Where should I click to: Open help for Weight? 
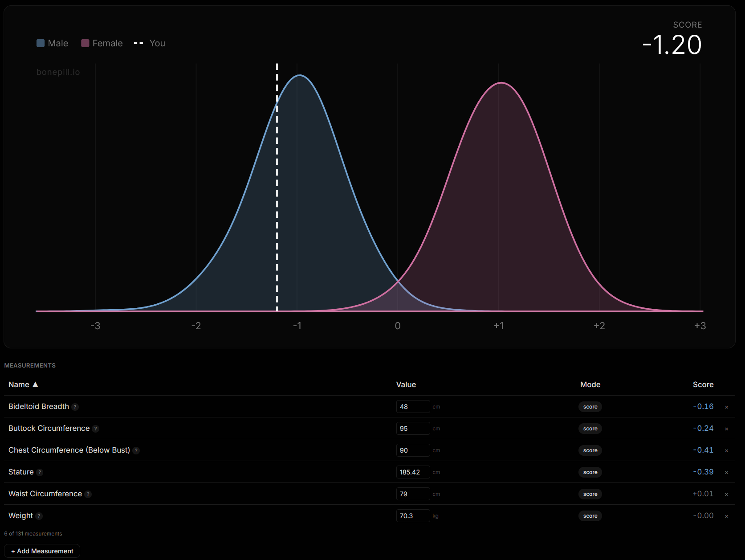click(39, 516)
